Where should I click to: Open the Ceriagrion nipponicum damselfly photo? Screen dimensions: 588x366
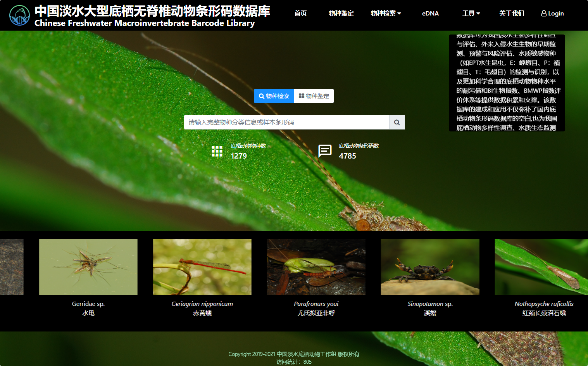(x=202, y=267)
